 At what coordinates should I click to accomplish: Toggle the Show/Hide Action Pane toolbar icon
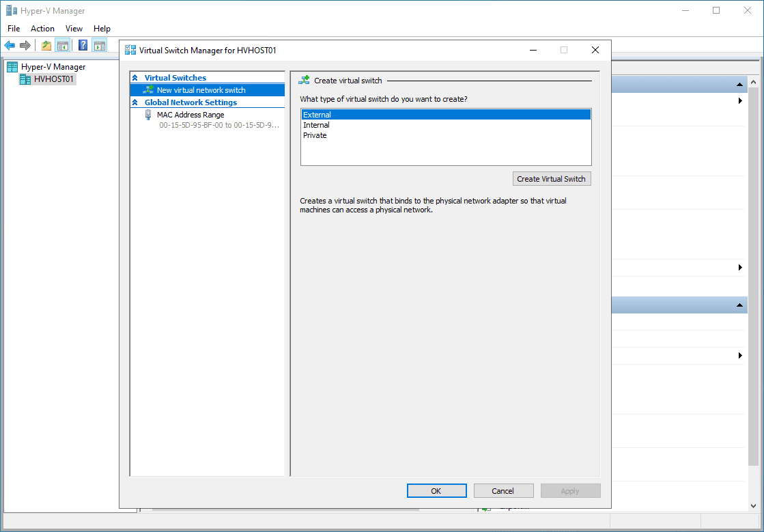pyautogui.click(x=100, y=45)
